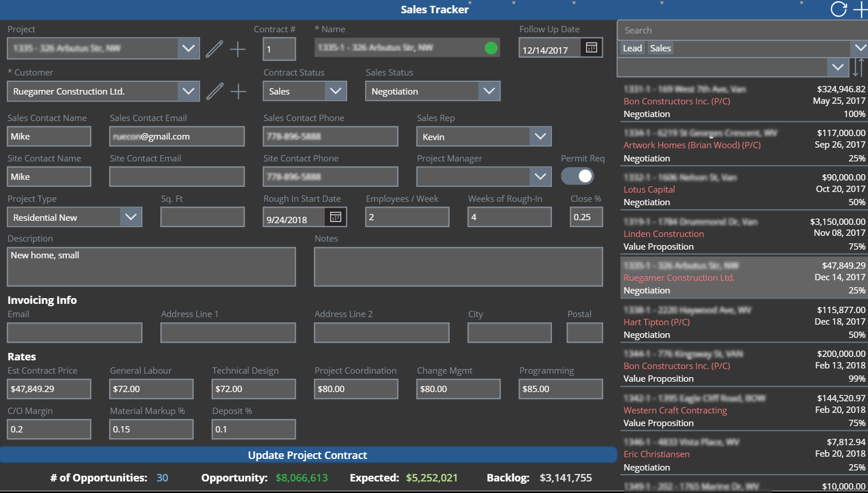Screen dimensions: 868x493
Task: Click the pencil icon to edit Project
Action: 214,48
